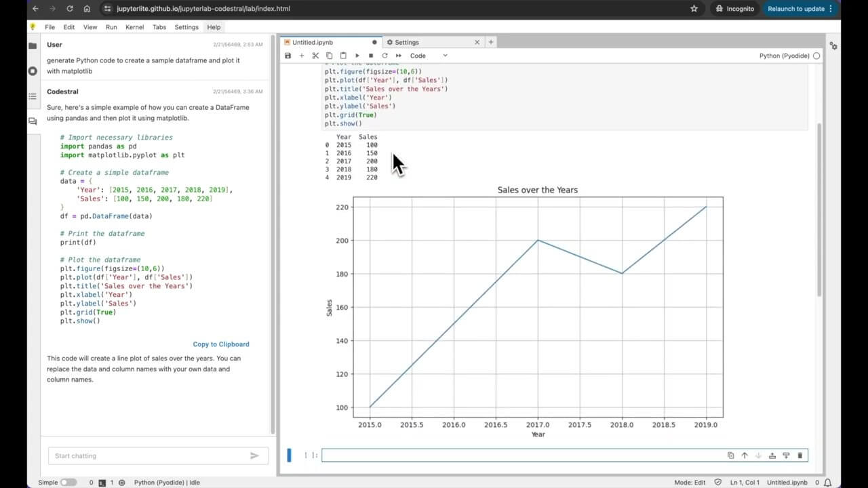Screen dimensions: 868x488
Task: Click Copy to Clipboard link
Action: [x=221, y=344]
